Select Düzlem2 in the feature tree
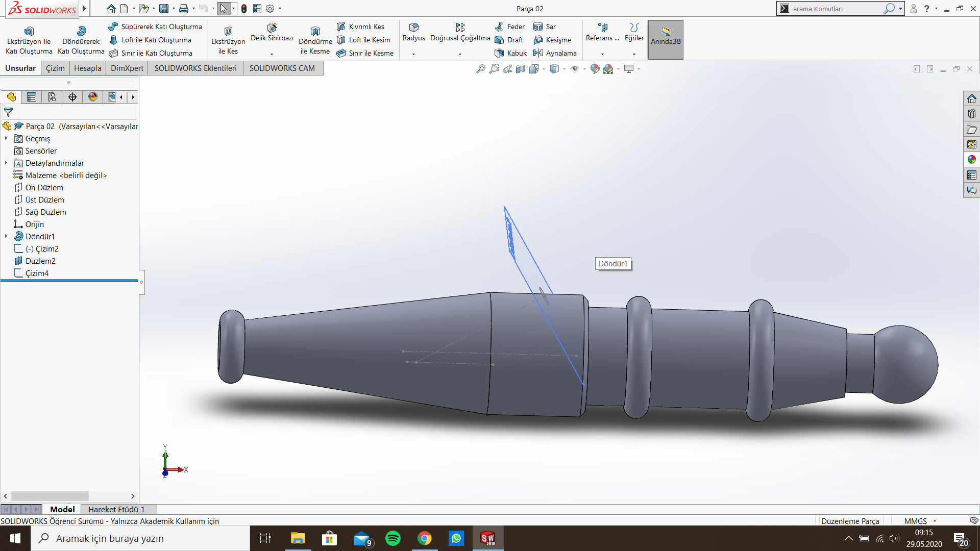Image resolution: width=980 pixels, height=551 pixels. coord(40,261)
